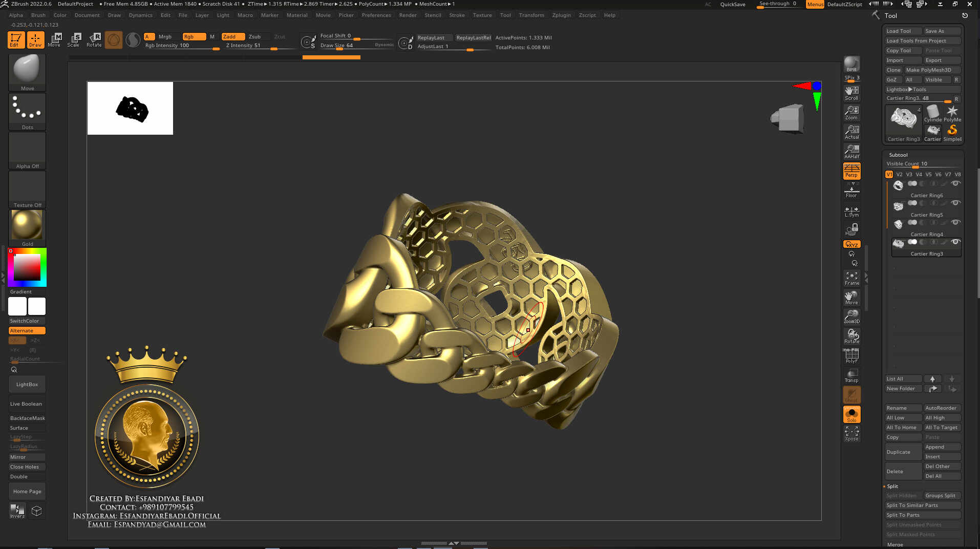Pick a color in the color picker square
This screenshot has height=549, width=980.
pyautogui.click(x=27, y=267)
